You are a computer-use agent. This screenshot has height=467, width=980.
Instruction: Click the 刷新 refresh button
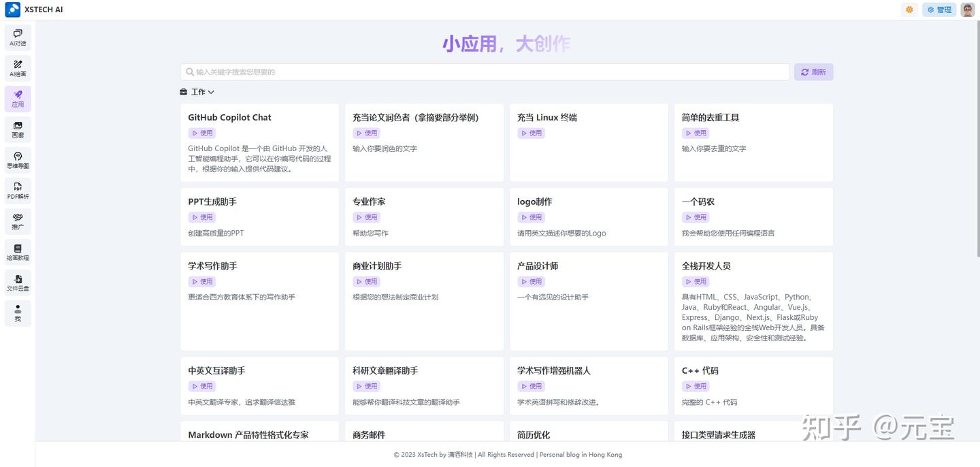coord(813,72)
